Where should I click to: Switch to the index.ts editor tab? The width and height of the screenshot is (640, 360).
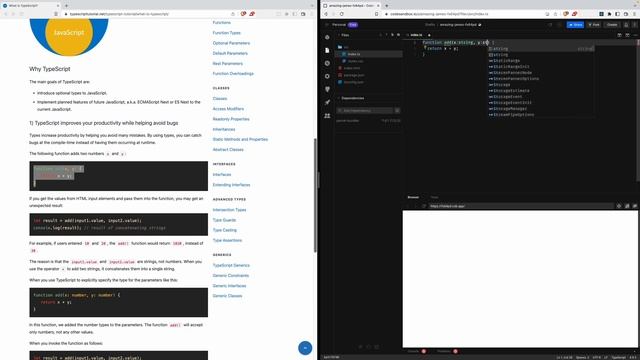[416, 35]
